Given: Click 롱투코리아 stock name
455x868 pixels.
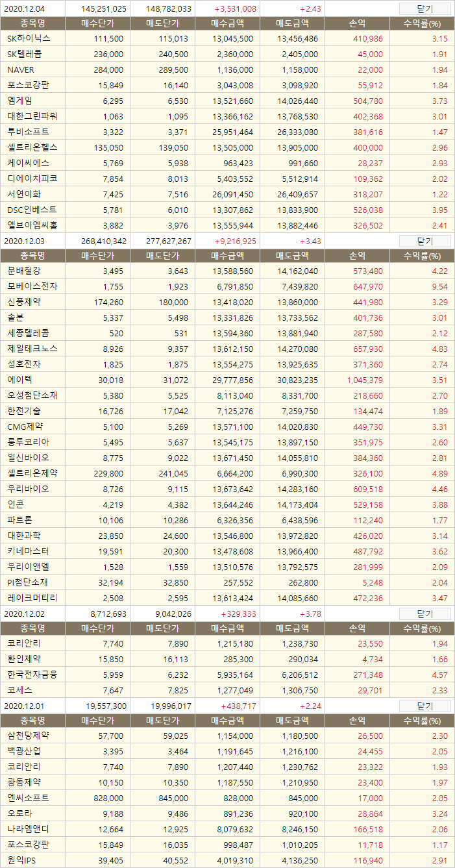Looking at the screenshot, I should pyautogui.click(x=28, y=442).
